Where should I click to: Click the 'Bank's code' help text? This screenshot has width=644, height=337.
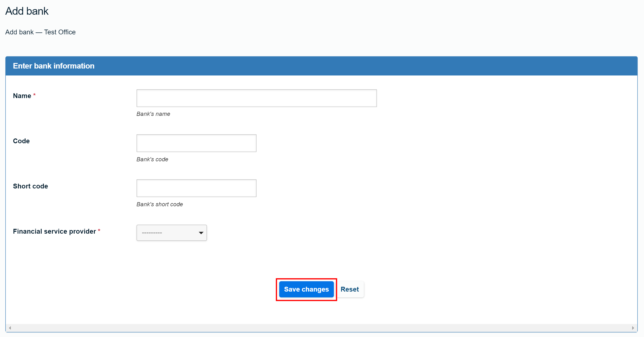point(152,159)
